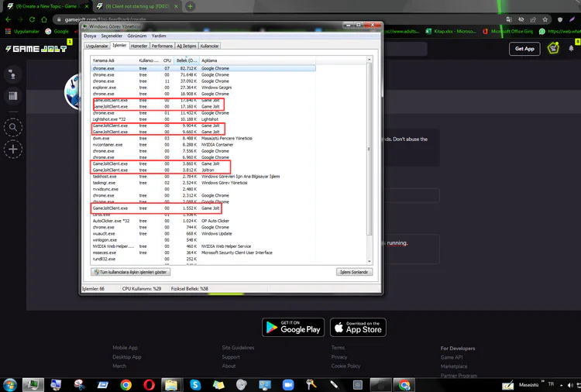Click the volume icon in system tray
Viewport: 581px width, 392px height.
[570, 385]
